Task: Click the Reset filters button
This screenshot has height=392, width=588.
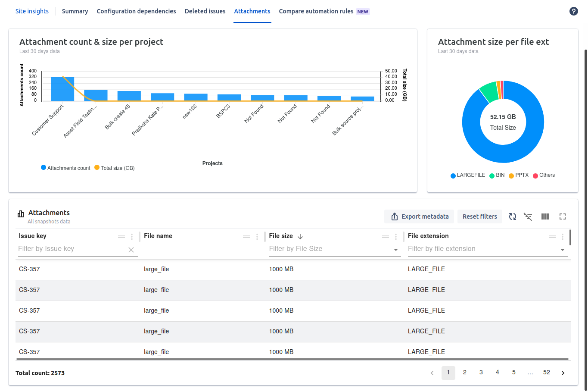Action: point(479,216)
